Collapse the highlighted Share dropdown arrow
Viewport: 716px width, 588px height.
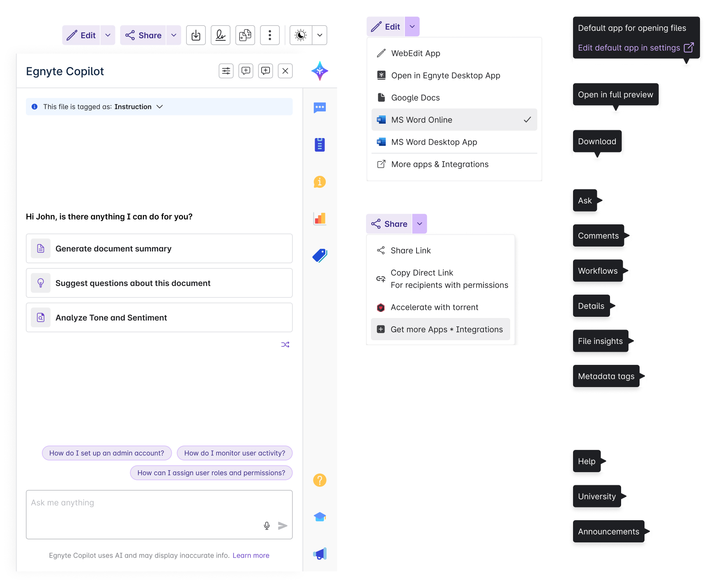coord(419,224)
